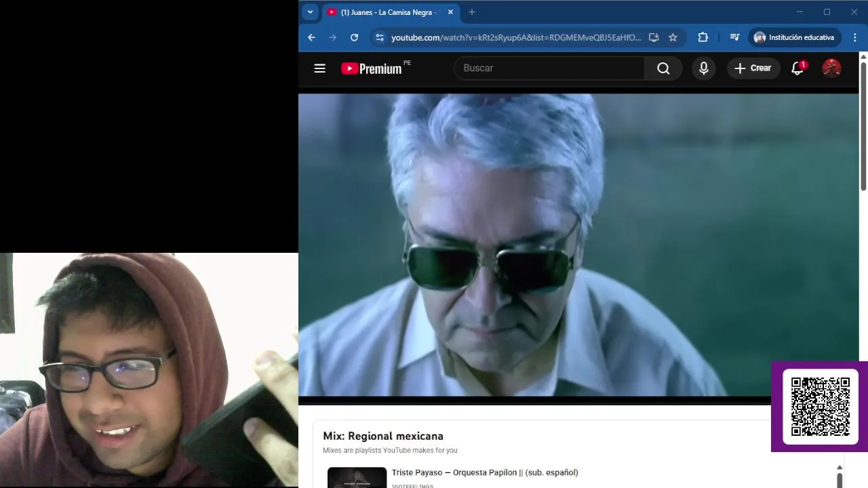Open the browser extensions menu
Viewport: 868px width, 488px height.
point(703,37)
